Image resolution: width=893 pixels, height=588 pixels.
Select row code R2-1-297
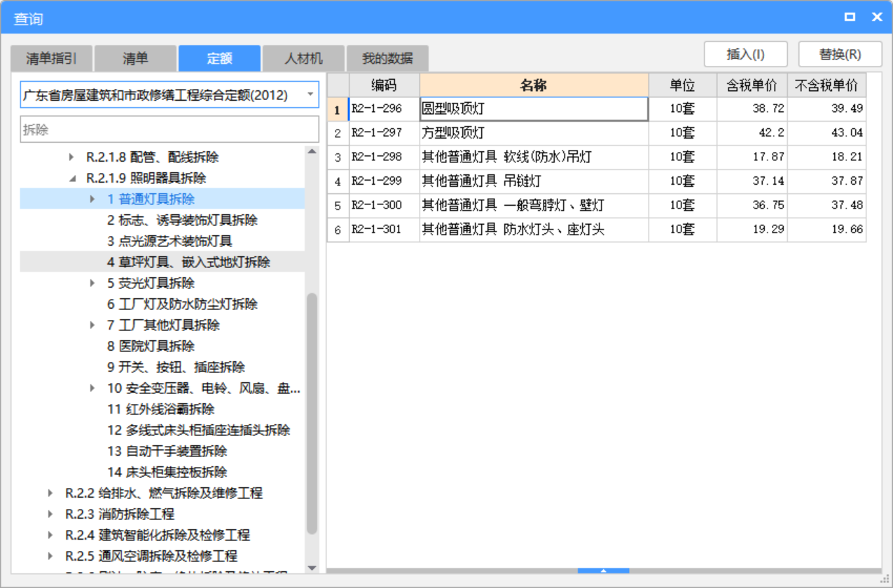384,133
